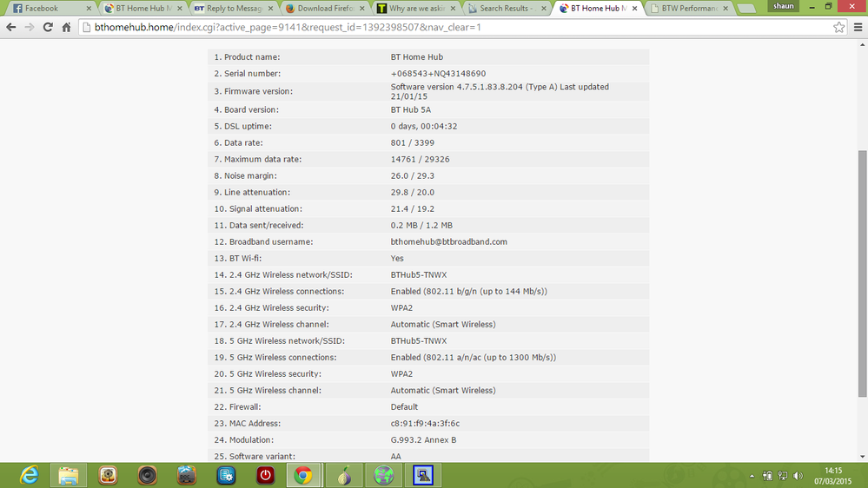Click the network status tray icon
Viewport: 868px width, 488px height.
783,476
